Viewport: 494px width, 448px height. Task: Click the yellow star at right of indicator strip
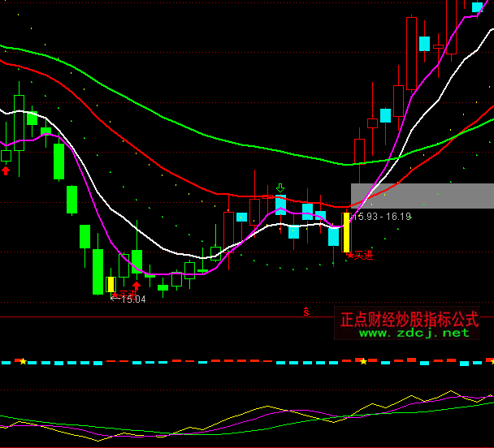[x=362, y=360]
